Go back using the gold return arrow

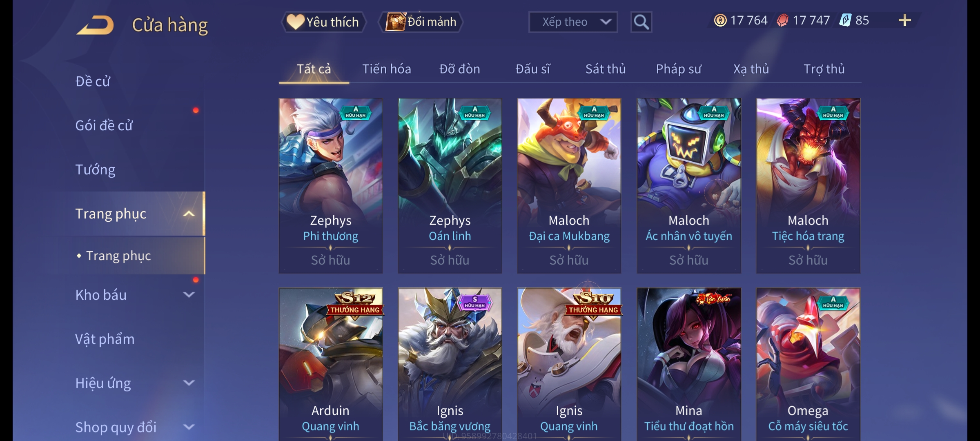pos(95,25)
